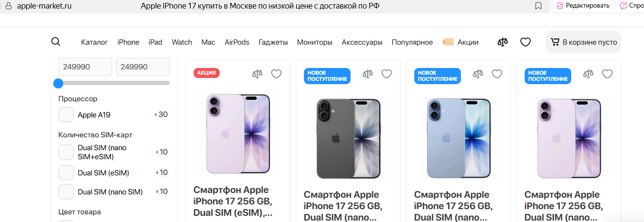This screenshot has height=222, width=644.
Task: Select the Dual SIM (nano SIM) filter
Action: pyautogui.click(x=66, y=192)
